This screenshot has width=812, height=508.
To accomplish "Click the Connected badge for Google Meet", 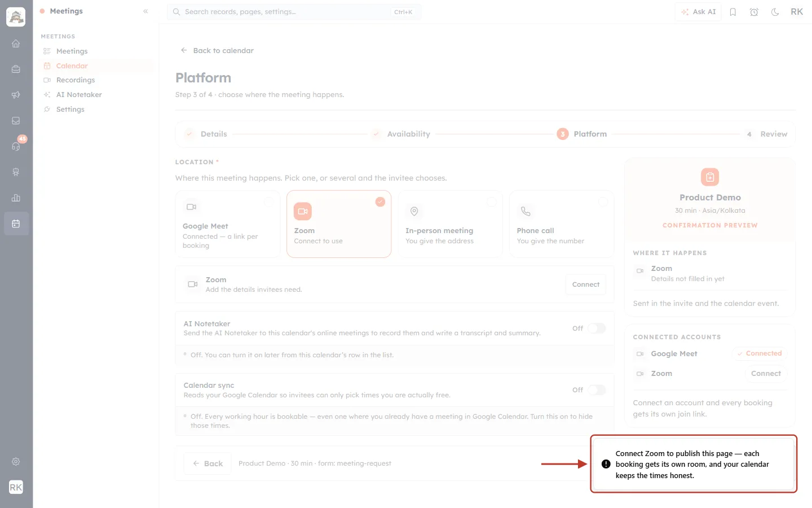I will coord(760,353).
